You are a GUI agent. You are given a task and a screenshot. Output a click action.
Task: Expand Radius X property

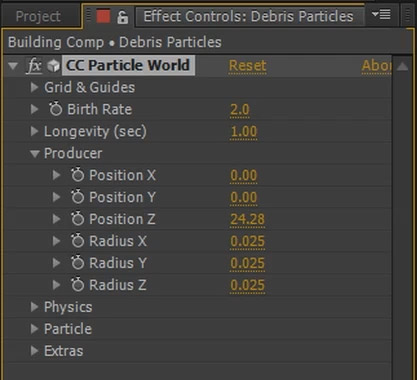56,241
